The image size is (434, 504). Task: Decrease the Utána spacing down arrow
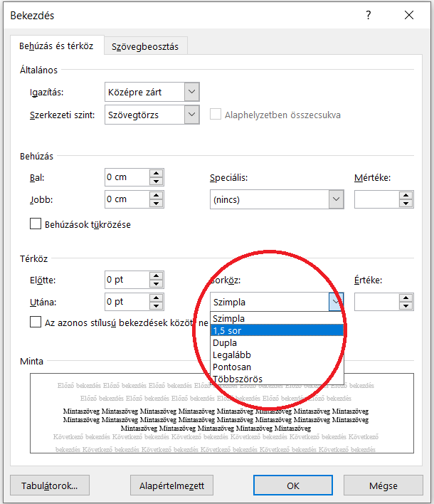pos(156,306)
